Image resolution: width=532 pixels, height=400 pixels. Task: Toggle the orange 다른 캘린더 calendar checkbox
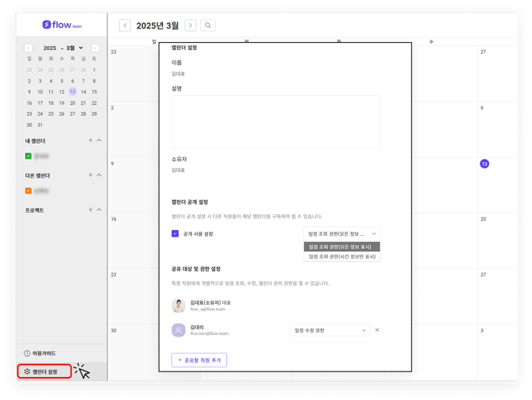point(29,191)
